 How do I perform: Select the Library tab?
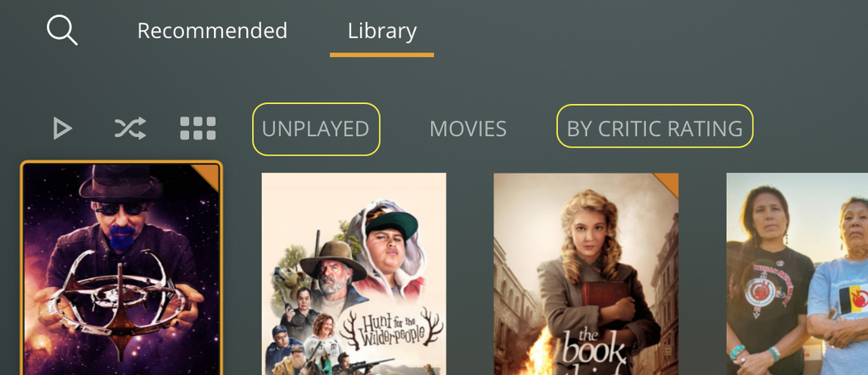(382, 31)
